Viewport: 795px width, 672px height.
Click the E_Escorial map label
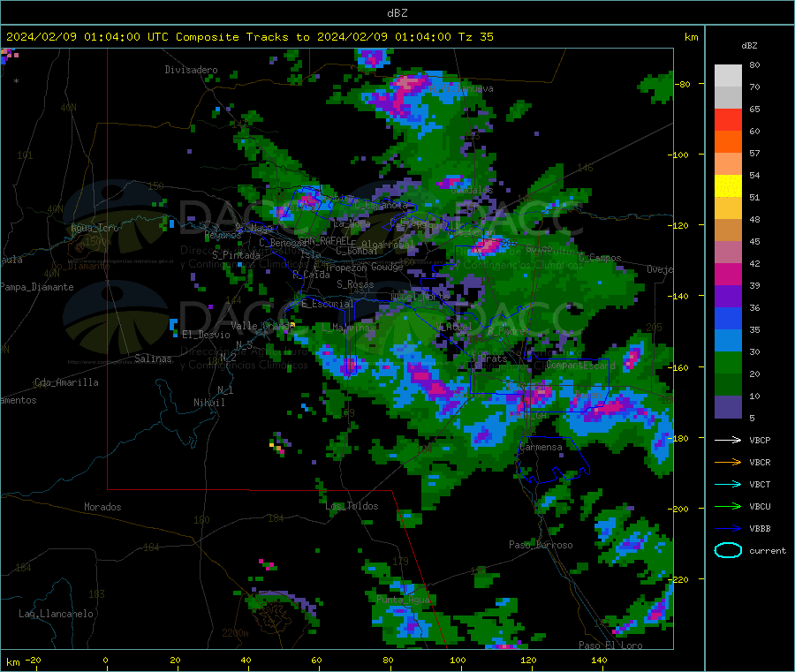[x=328, y=304]
